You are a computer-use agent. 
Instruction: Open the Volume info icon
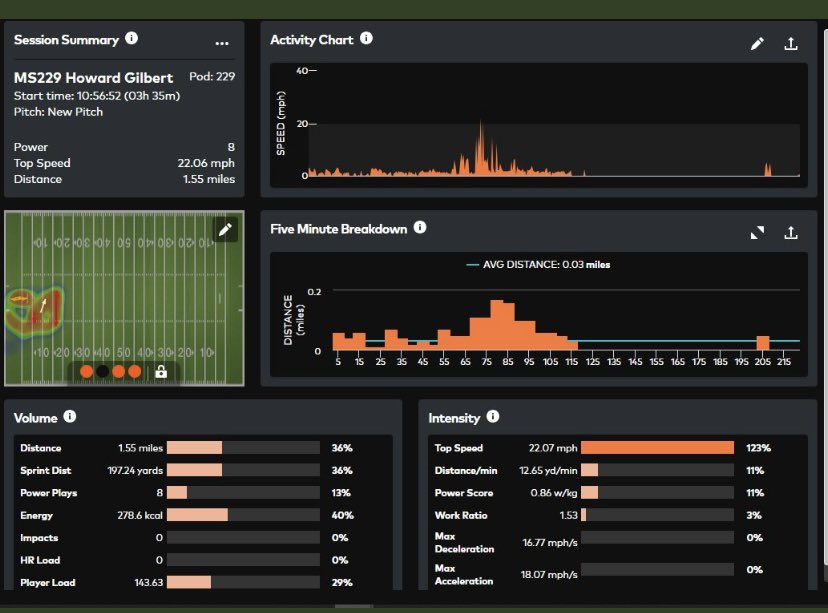tap(70, 416)
